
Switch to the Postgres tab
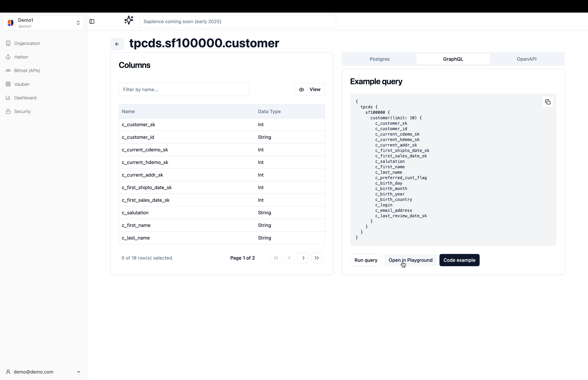tap(380, 59)
